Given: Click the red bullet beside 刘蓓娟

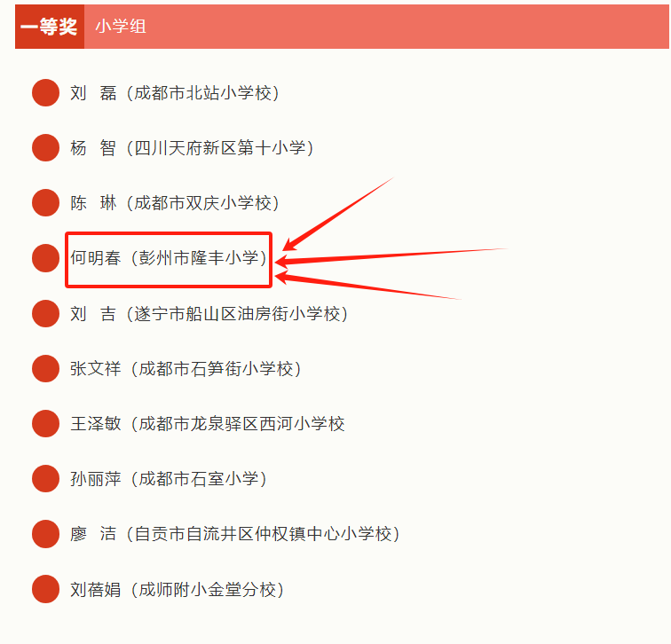Looking at the screenshot, I should [45, 589].
